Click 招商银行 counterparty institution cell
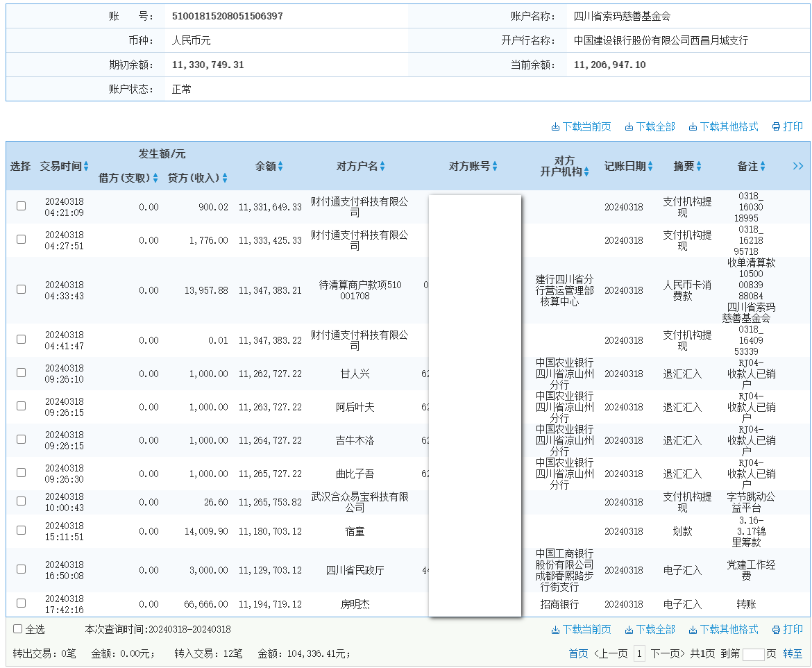Screen dimensions: 812x668 (559, 604)
